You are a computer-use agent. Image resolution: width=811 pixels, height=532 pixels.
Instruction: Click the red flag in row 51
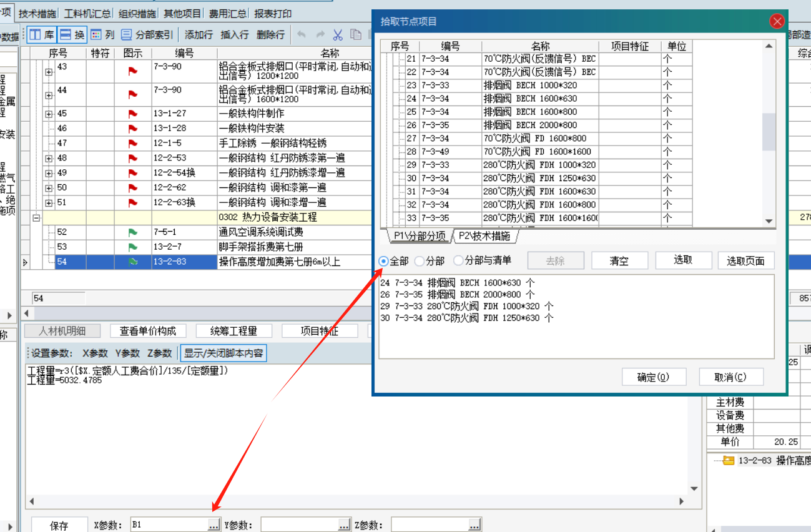click(x=132, y=202)
